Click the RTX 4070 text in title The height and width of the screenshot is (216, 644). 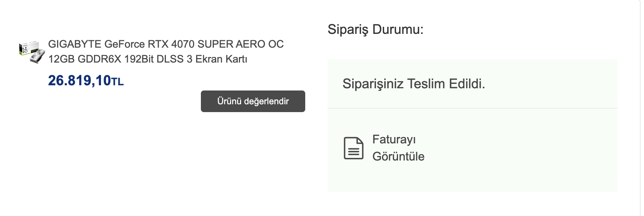pos(171,44)
